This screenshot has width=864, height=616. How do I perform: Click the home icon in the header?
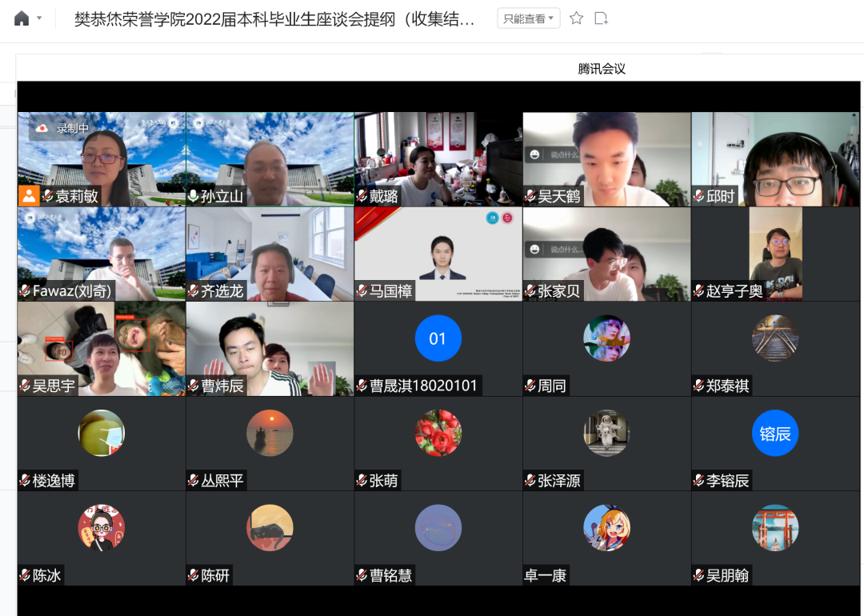pyautogui.click(x=22, y=18)
